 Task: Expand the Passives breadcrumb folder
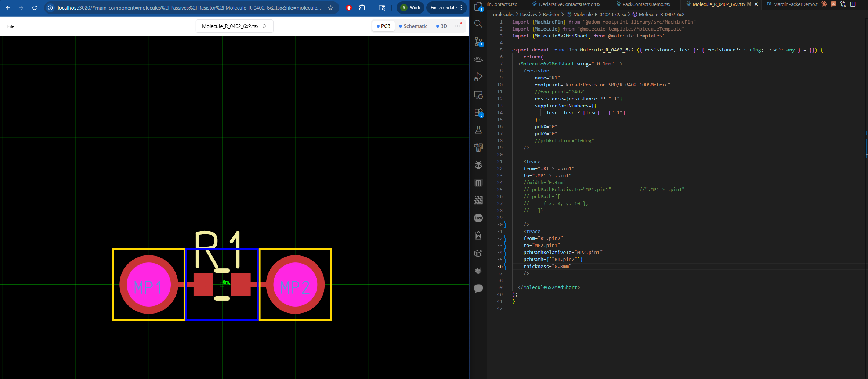[x=528, y=14]
